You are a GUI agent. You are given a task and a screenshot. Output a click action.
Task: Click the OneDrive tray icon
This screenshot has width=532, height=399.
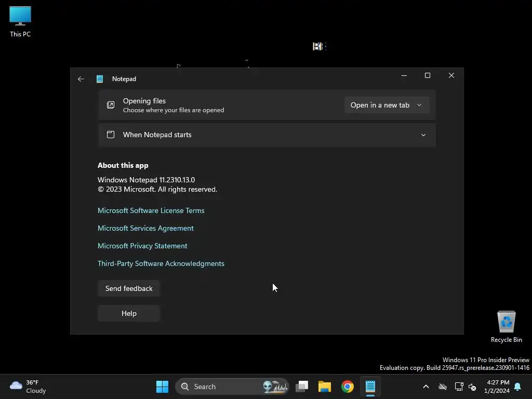(443, 387)
